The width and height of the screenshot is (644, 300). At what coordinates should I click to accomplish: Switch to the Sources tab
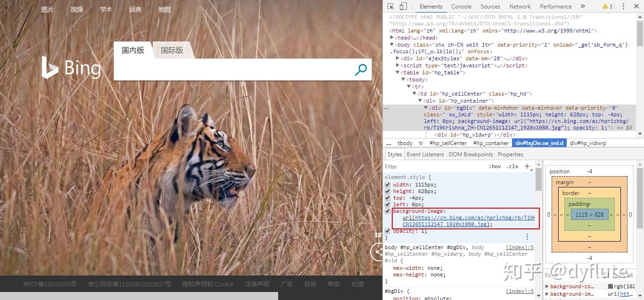[x=490, y=7]
